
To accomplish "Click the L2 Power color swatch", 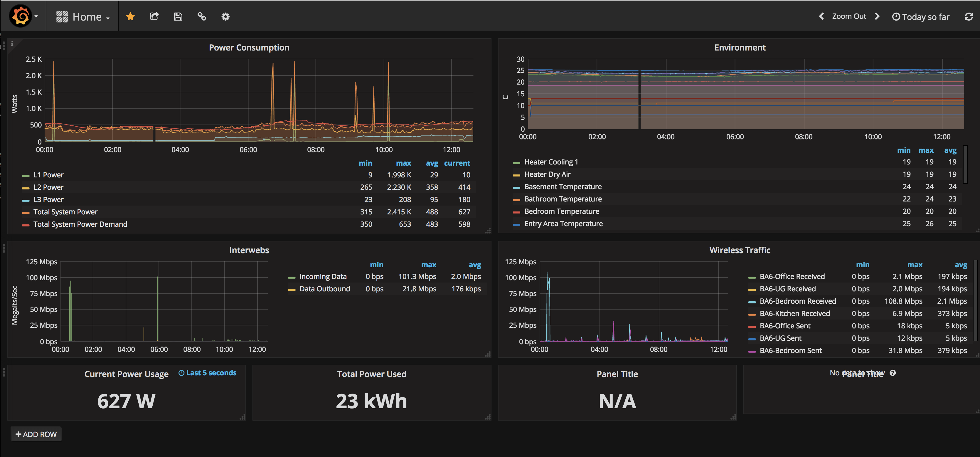I will tap(26, 188).
